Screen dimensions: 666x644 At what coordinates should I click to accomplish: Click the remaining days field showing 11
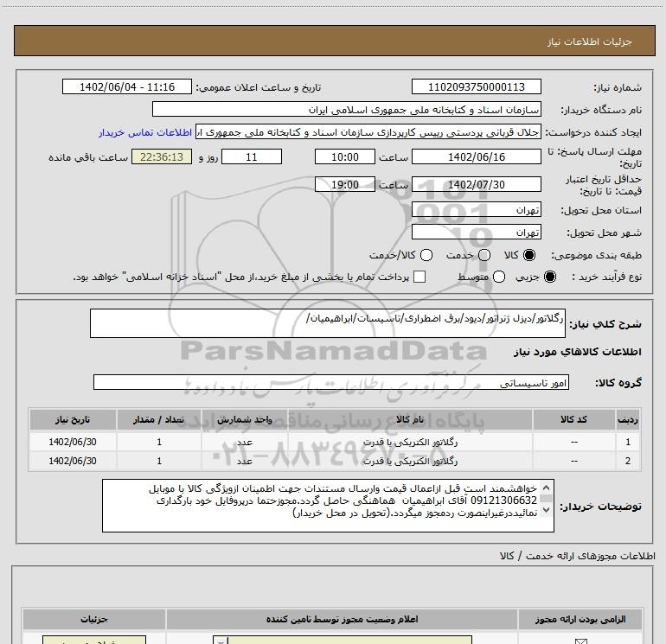pyautogui.click(x=252, y=156)
